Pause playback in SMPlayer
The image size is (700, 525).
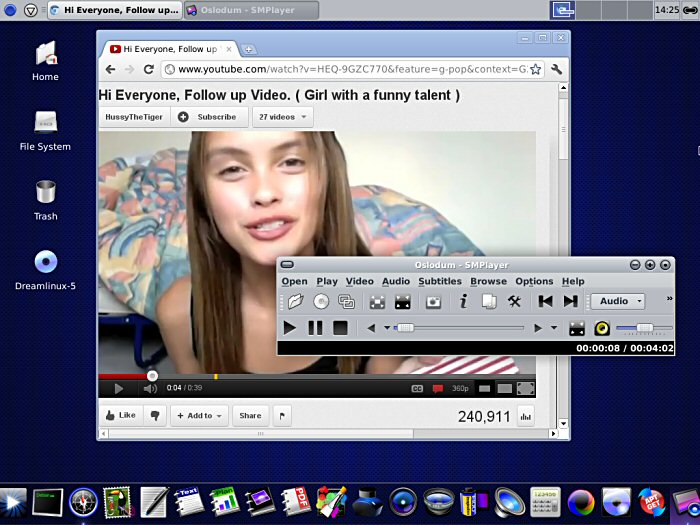pyautogui.click(x=315, y=327)
